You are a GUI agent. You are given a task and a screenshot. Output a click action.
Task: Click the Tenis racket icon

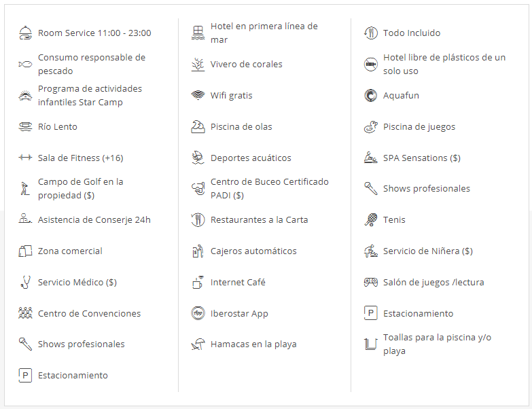tap(370, 220)
